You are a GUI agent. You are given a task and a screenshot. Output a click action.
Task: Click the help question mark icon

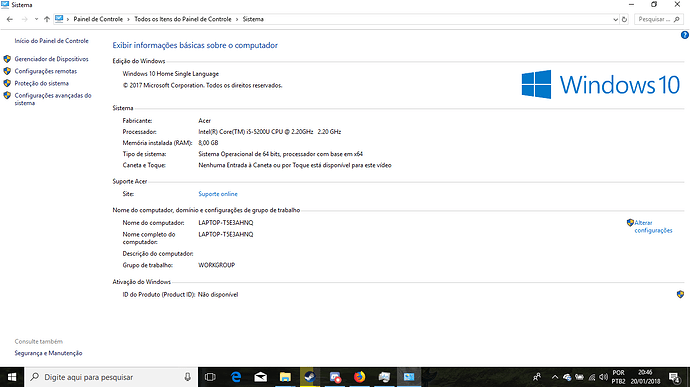click(x=684, y=35)
